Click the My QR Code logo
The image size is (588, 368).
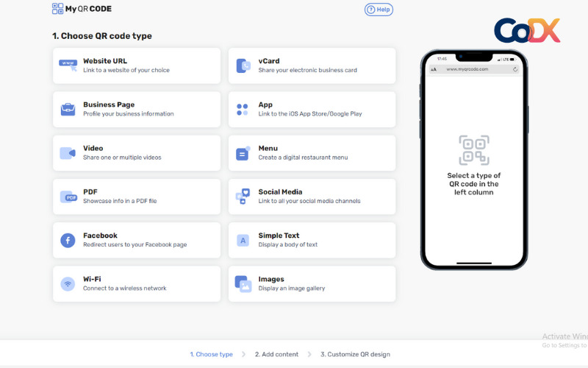[82, 9]
